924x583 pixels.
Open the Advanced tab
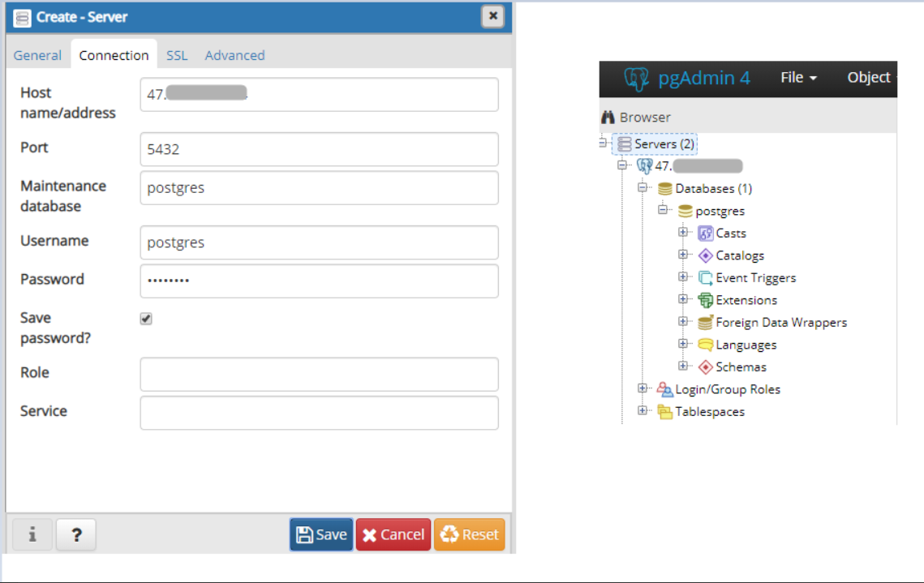234,55
